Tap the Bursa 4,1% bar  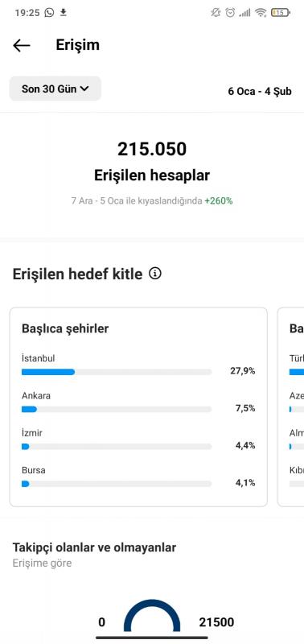tap(117, 484)
